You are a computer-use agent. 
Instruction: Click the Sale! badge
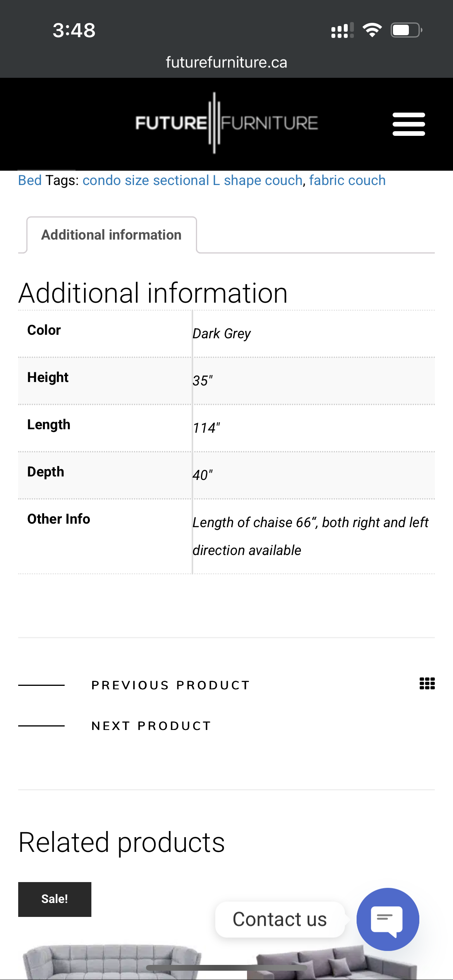pos(55,899)
